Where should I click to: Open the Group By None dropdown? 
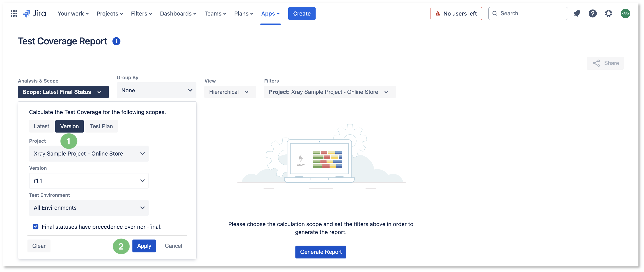[157, 91]
